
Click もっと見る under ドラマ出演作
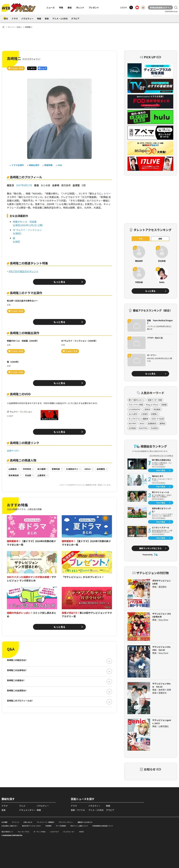[59, 322]
